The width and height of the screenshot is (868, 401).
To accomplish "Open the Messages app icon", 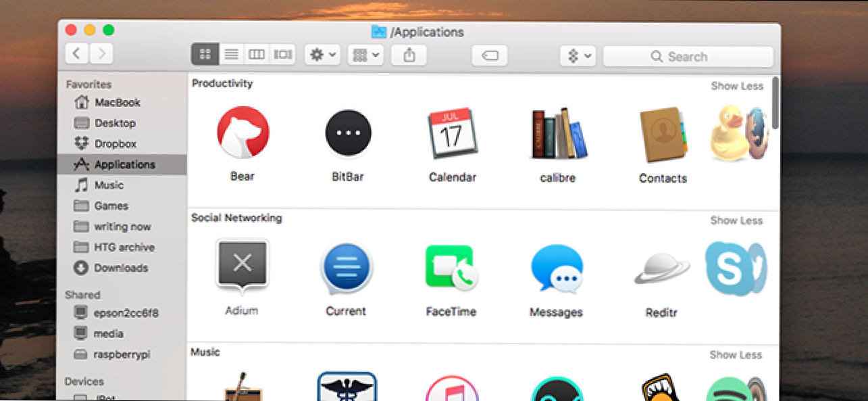I will tap(556, 268).
